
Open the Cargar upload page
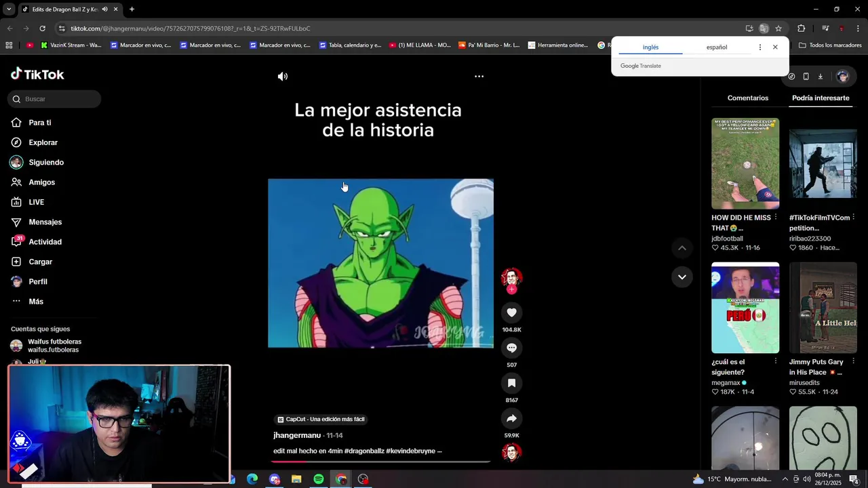40,262
